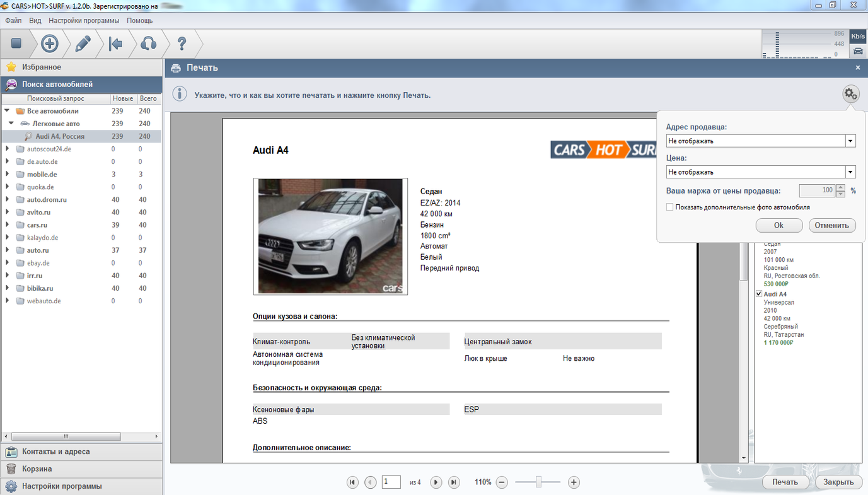Decrease margin percent with down stepper arrow
Image resolution: width=868 pixels, height=495 pixels.
click(x=840, y=194)
